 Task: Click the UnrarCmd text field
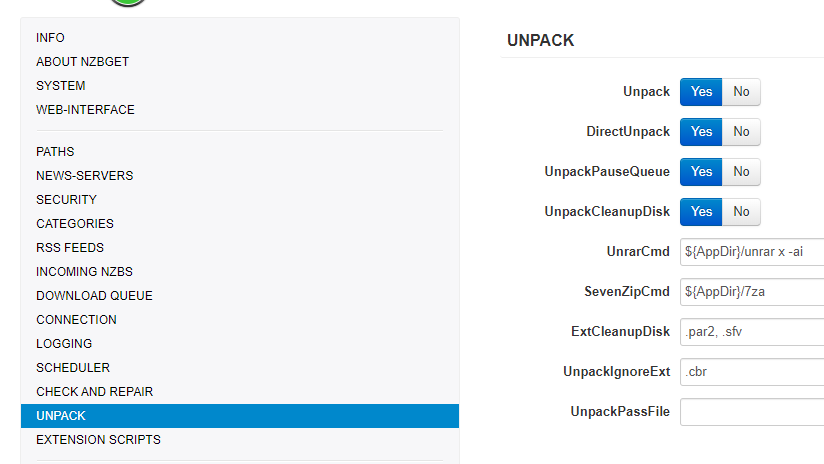pos(752,252)
